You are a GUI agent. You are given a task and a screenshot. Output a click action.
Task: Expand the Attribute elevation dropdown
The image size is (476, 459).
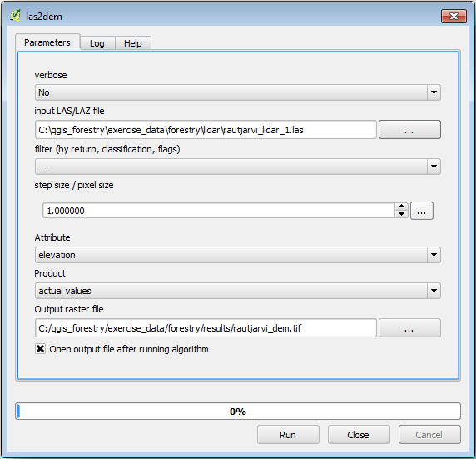click(238, 255)
